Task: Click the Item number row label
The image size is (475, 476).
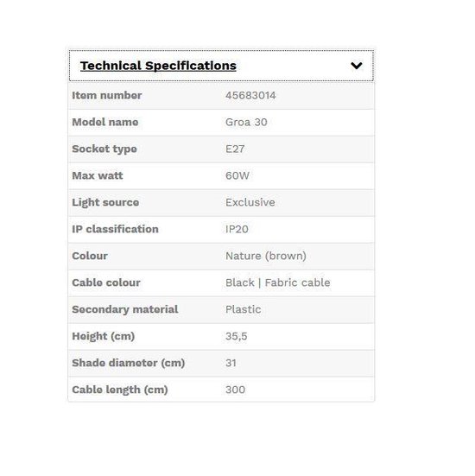Action: point(107,96)
